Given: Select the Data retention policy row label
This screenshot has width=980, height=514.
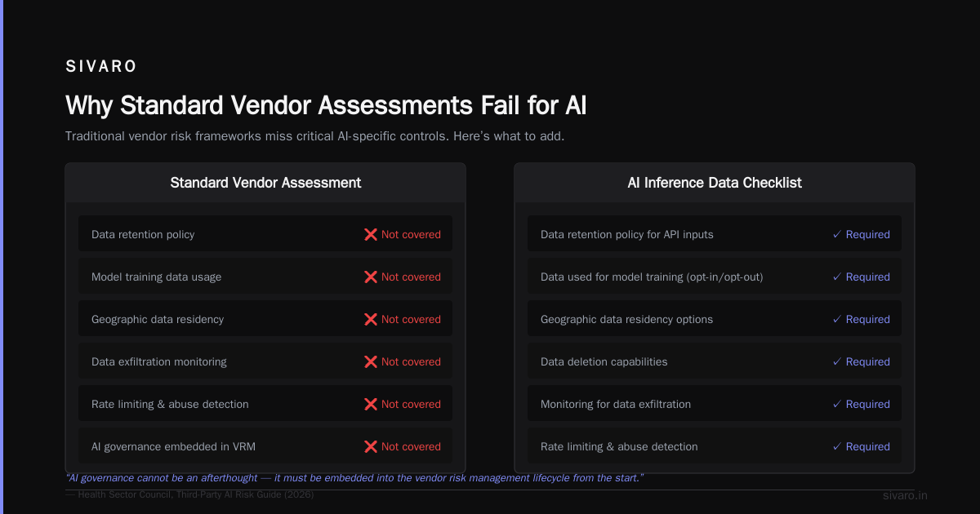Looking at the screenshot, I should click(143, 234).
